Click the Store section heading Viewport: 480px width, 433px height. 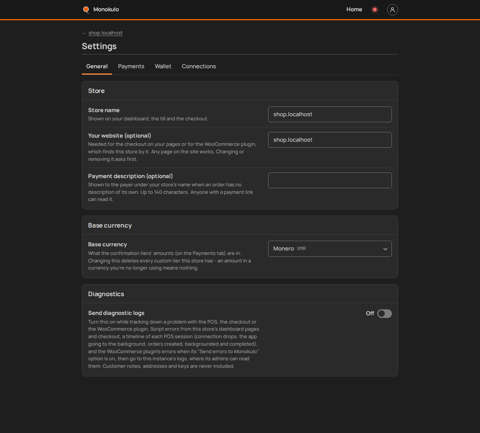[96, 91]
